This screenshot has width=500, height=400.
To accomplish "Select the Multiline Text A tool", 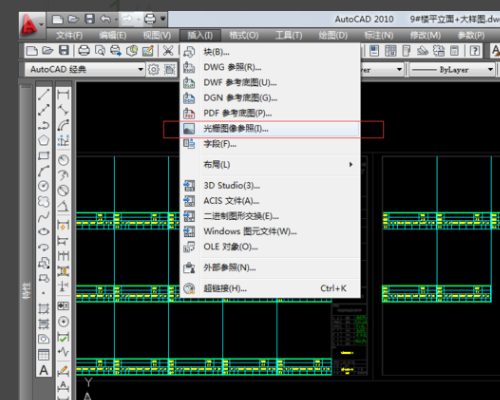I will click(x=44, y=370).
